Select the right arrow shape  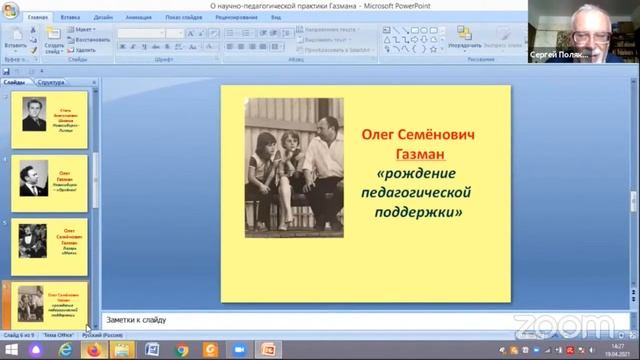coord(415,40)
